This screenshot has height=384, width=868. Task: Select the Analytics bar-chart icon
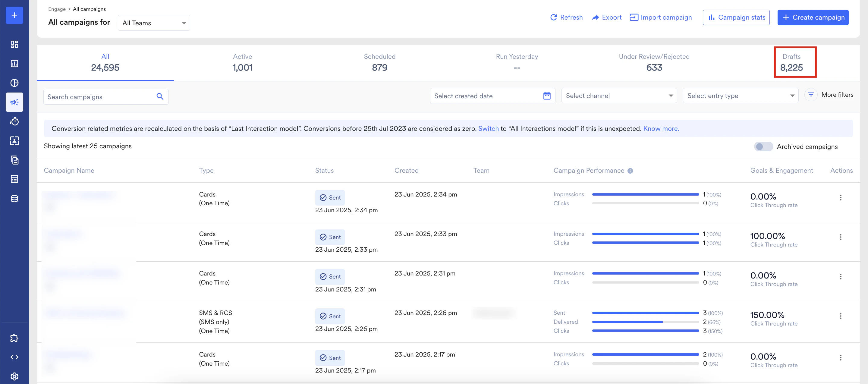point(14,63)
